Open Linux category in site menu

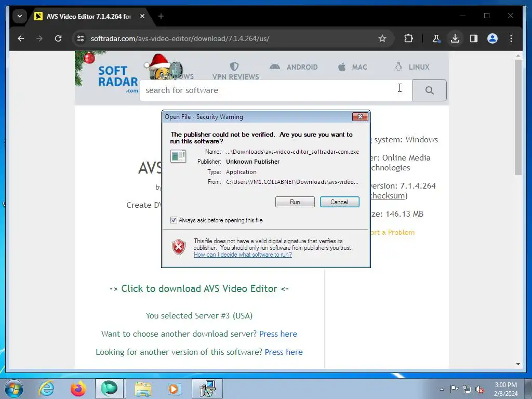coord(412,67)
